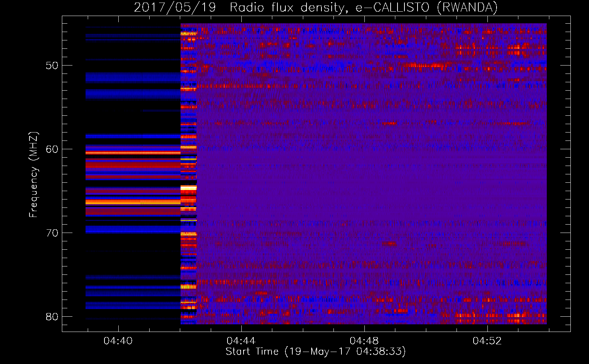Screen dimensions: 589x364
Task: Click the "50" frequency tick label
Action: click(52, 66)
